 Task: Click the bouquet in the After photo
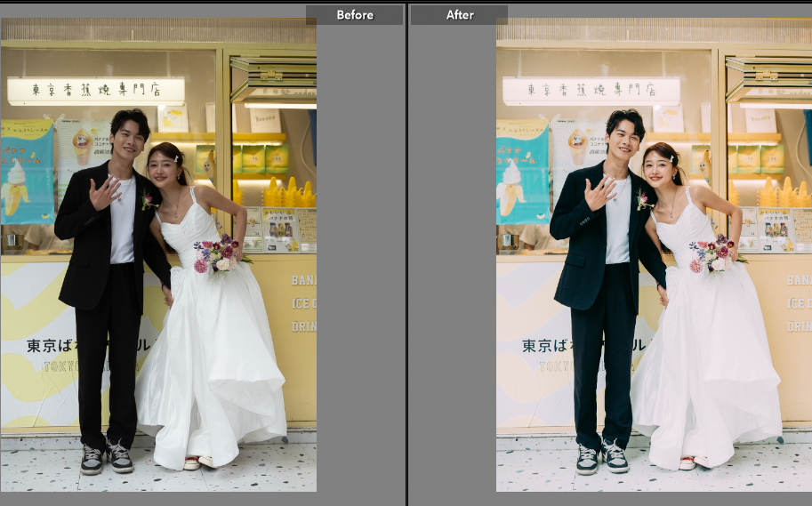point(713,253)
